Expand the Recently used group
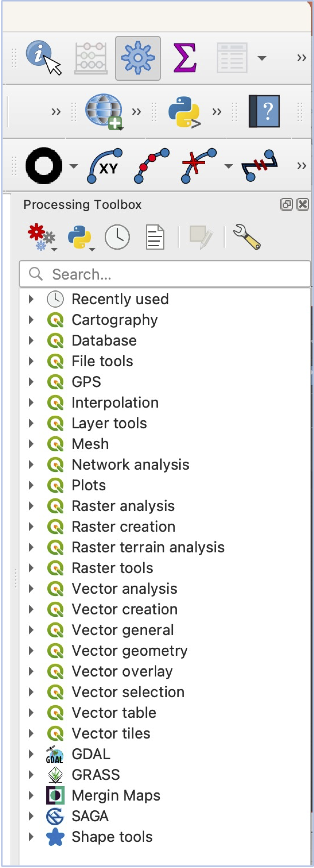This screenshot has height=868, width=314. coord(31,299)
